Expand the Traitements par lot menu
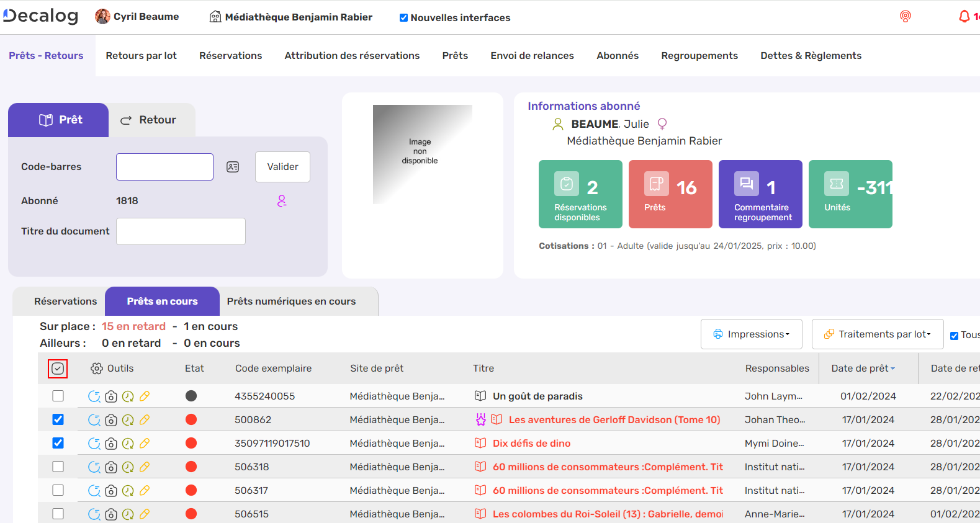Image resolution: width=980 pixels, height=523 pixels. click(x=877, y=334)
